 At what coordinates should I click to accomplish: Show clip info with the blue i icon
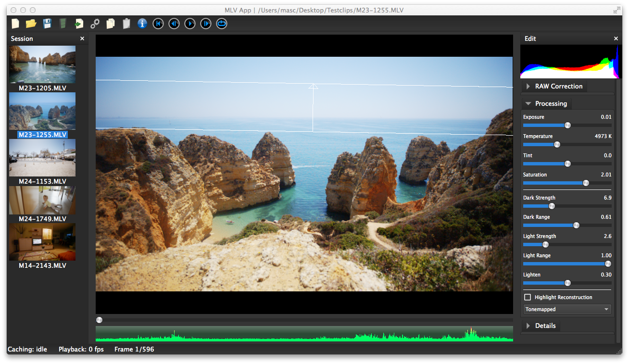click(x=142, y=23)
